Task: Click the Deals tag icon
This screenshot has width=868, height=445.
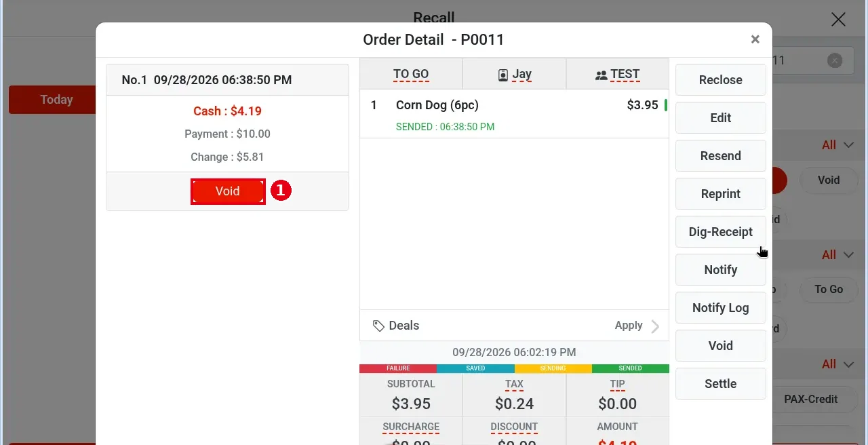Action: click(x=378, y=326)
